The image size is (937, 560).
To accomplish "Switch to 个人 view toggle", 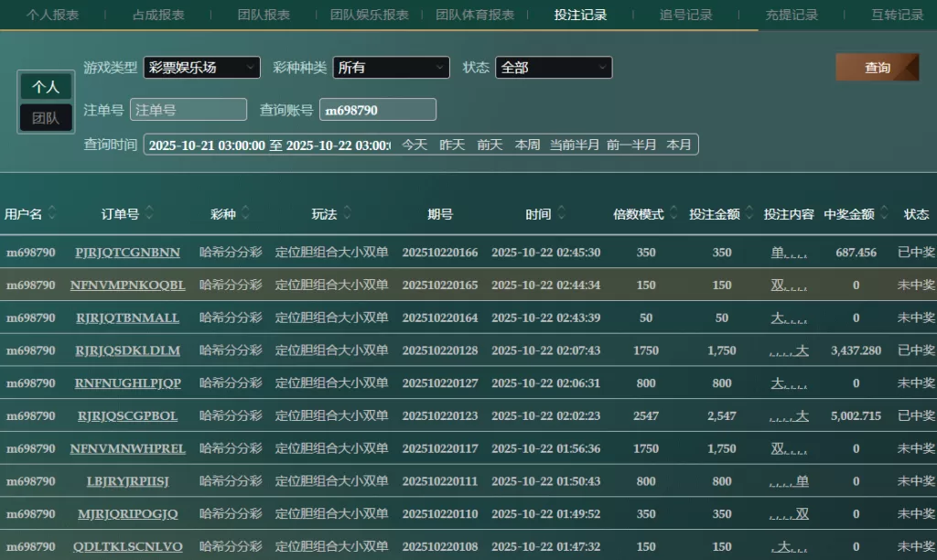I will tap(46, 87).
